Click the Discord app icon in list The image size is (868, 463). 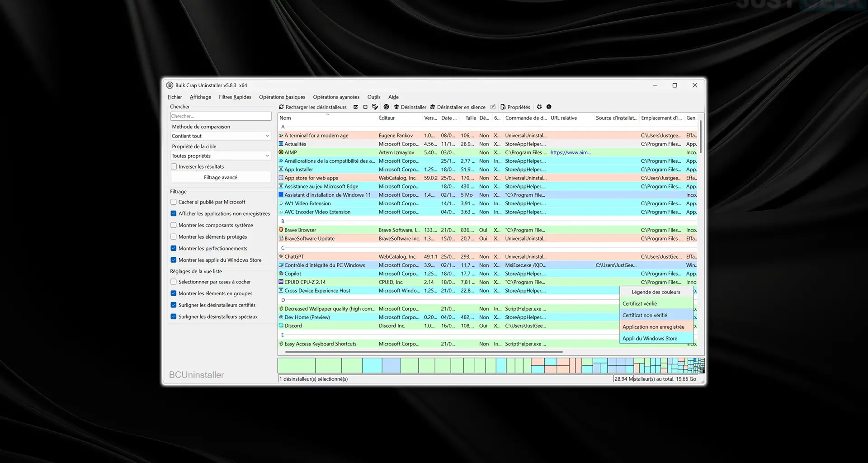tap(281, 326)
